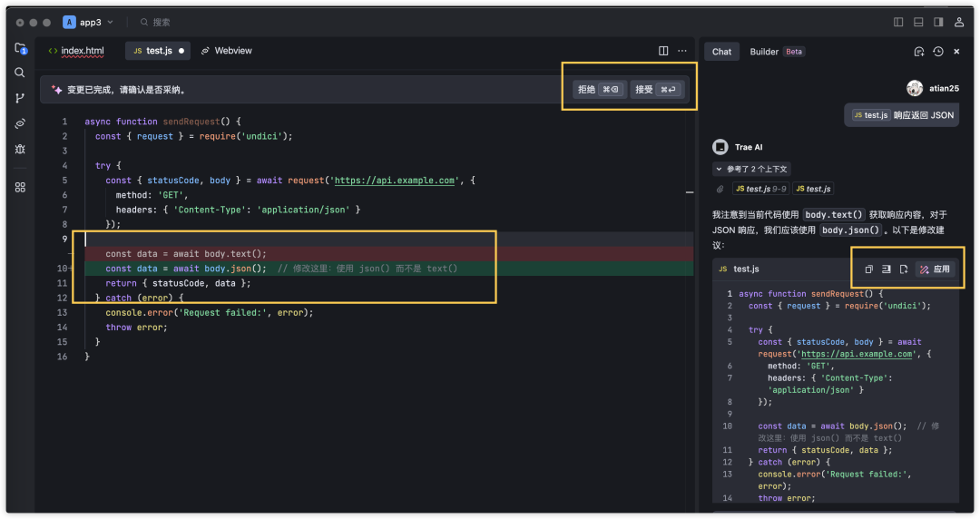Open the Debug bug icon in sidebar

[x=20, y=149]
